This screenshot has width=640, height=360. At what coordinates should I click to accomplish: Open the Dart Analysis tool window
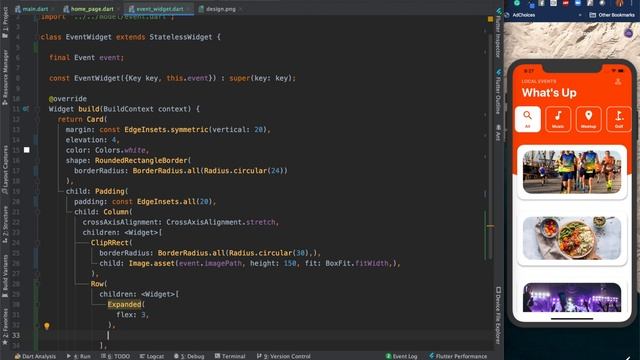click(x=35, y=356)
